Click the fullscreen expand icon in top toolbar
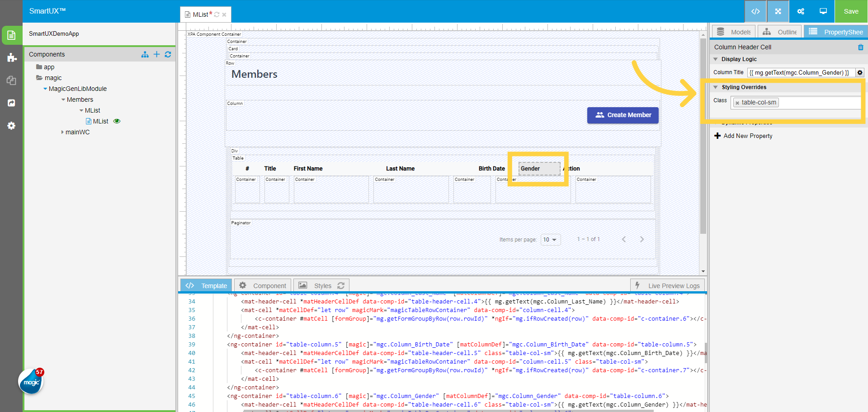The height and width of the screenshot is (412, 868). 778,11
